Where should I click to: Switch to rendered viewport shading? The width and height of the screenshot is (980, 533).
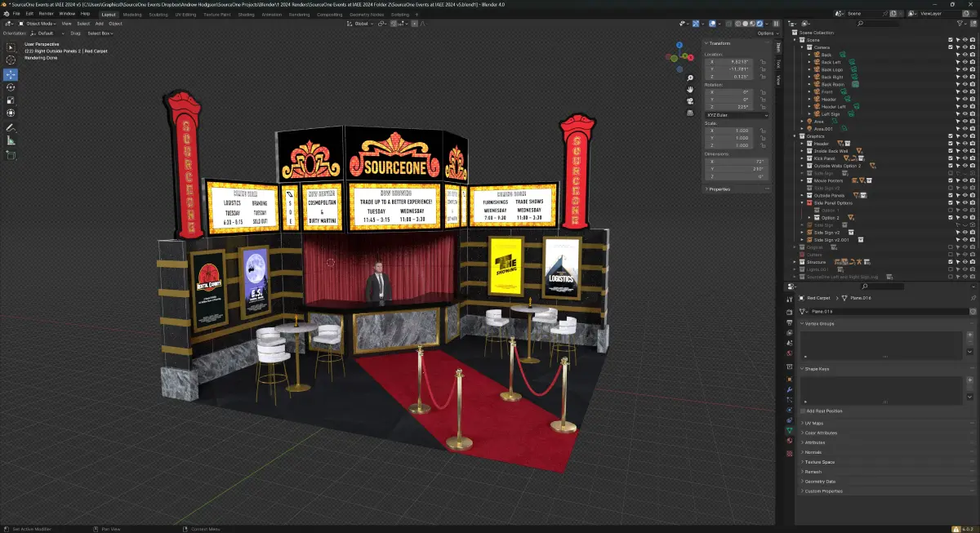pyautogui.click(x=760, y=24)
